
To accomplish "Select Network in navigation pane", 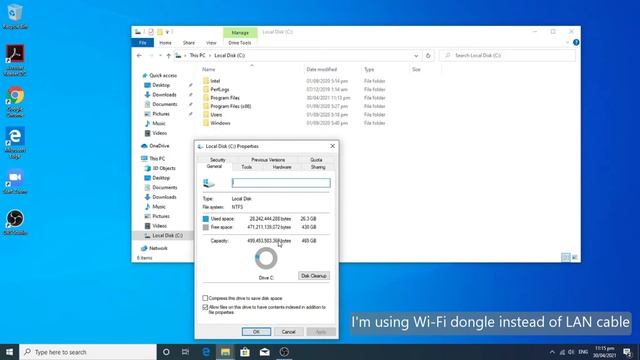I will [158, 248].
